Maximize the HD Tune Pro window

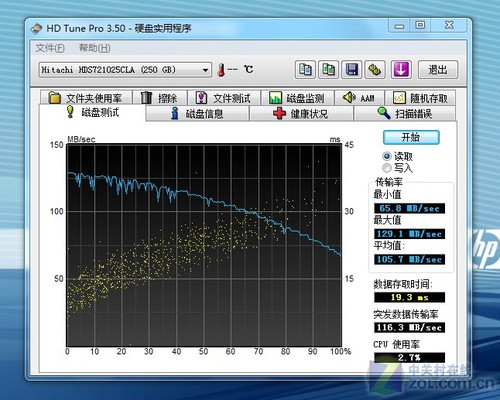pos(420,26)
